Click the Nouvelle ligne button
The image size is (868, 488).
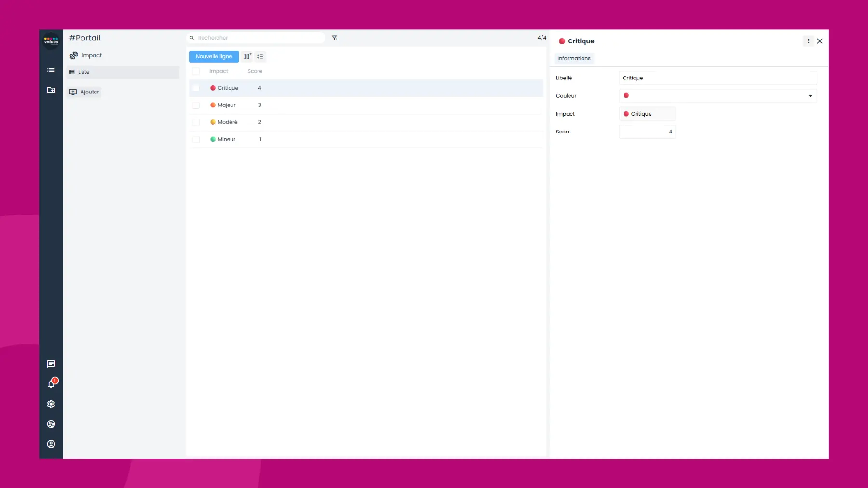click(x=213, y=56)
